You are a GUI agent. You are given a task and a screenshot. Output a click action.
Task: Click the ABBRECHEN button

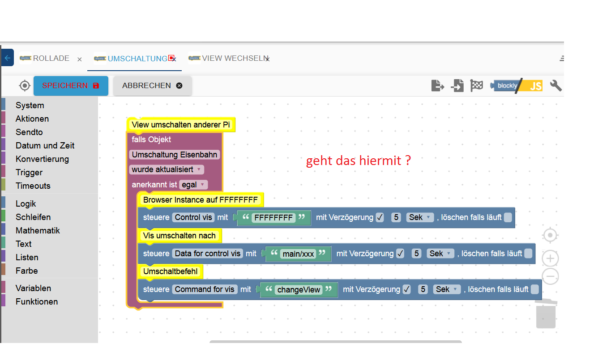click(153, 86)
